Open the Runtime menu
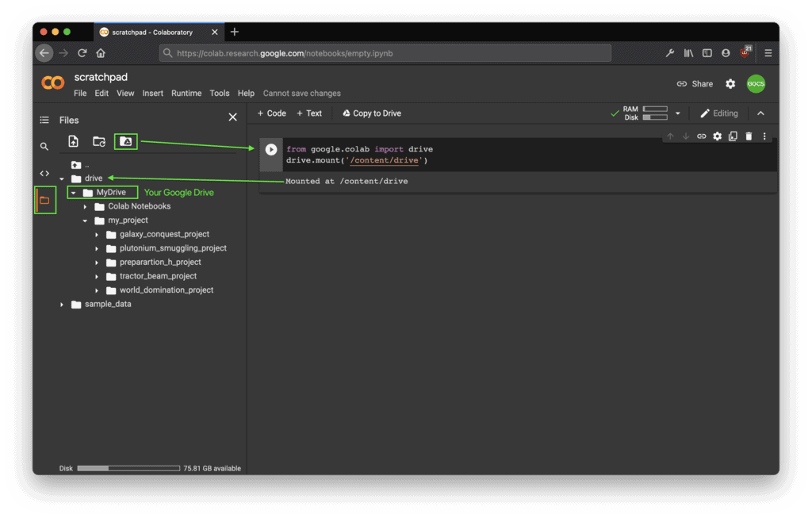This screenshot has height=518, width=812. (x=186, y=94)
